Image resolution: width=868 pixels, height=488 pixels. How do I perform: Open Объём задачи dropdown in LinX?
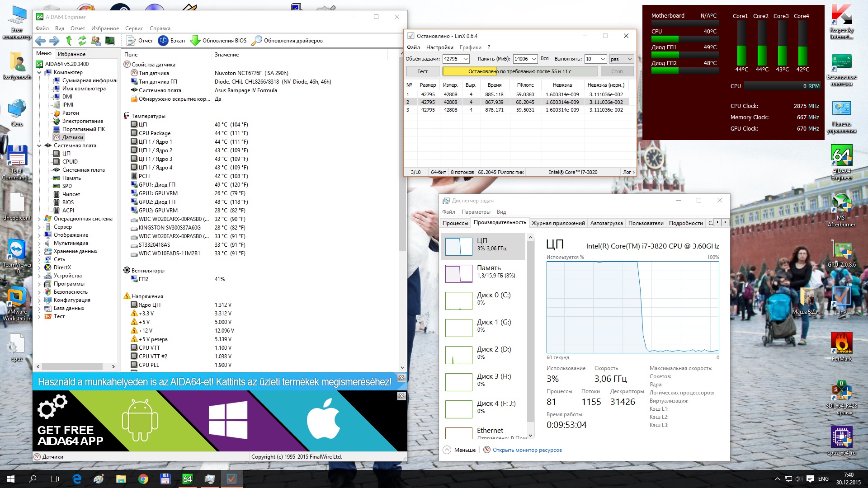(x=466, y=59)
